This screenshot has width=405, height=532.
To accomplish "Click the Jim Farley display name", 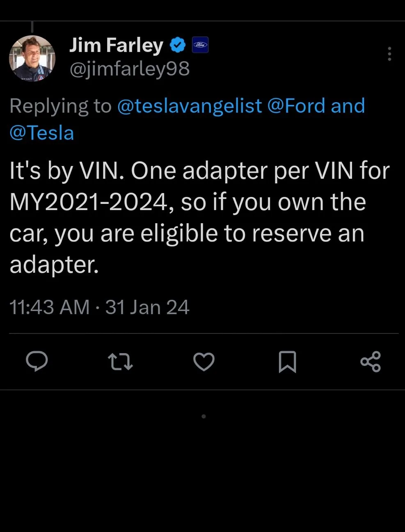I will tap(116, 45).
